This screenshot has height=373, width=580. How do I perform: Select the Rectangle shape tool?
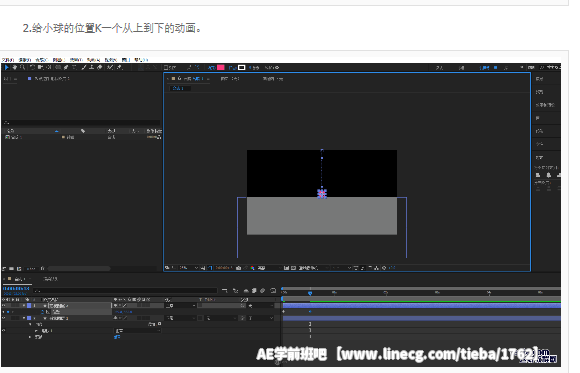[x=58, y=67]
